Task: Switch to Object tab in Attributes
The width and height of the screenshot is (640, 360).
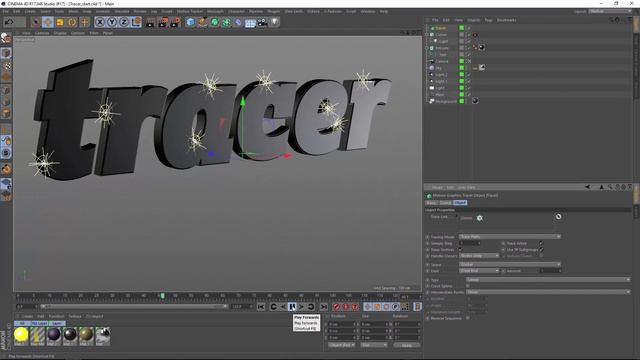Action: pos(460,202)
